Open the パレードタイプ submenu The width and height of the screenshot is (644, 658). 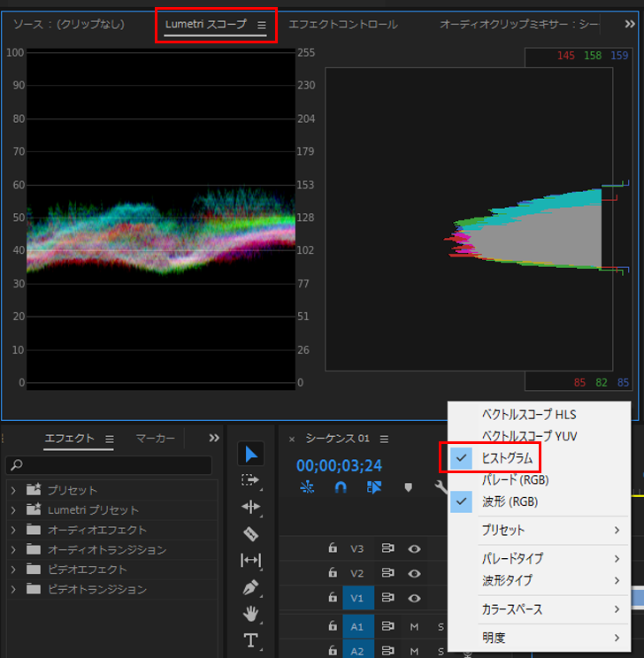540,559
